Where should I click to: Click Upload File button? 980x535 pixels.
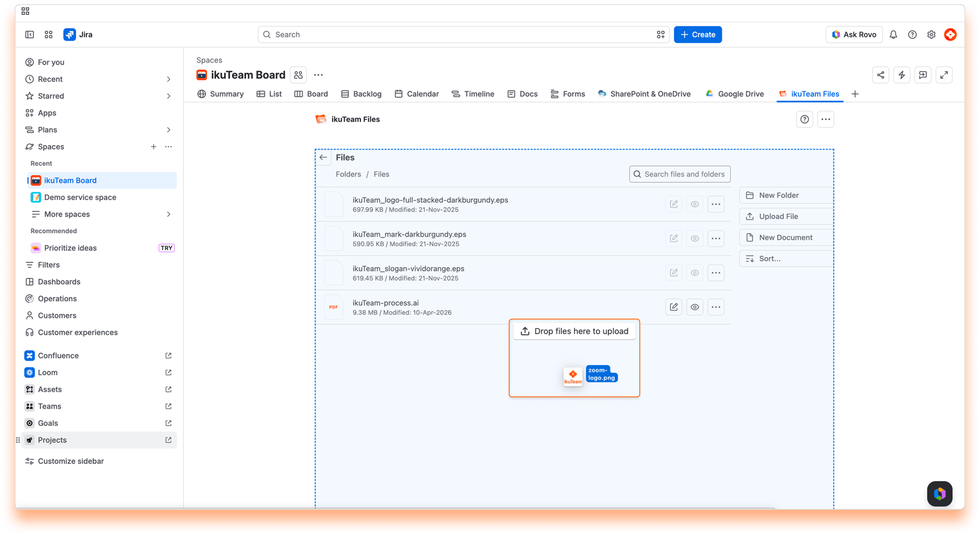786,216
